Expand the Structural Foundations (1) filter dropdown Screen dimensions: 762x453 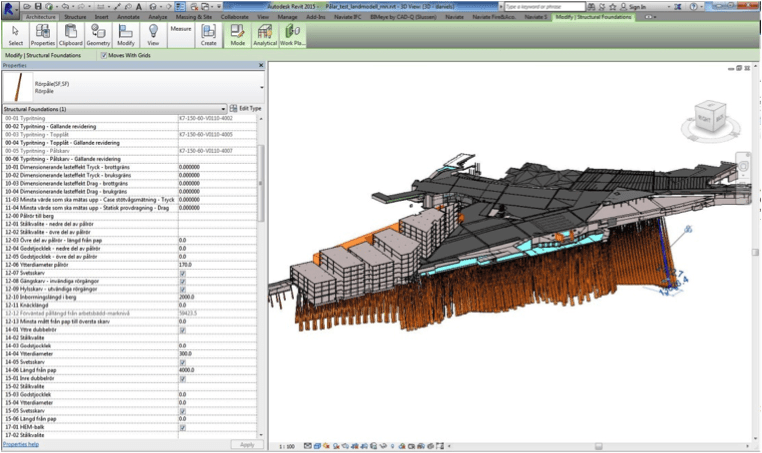pyautogui.click(x=223, y=108)
